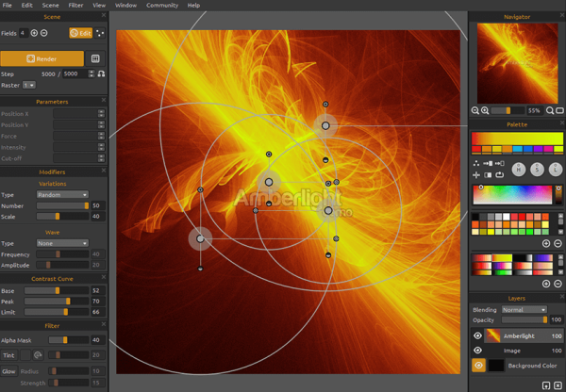Open the Community menu
This screenshot has height=392, width=566.
tap(162, 5)
